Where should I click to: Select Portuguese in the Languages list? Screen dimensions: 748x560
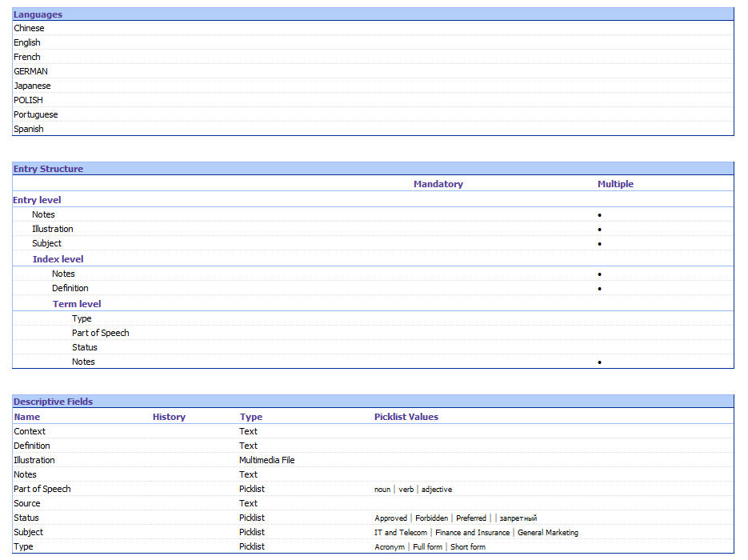click(x=36, y=114)
